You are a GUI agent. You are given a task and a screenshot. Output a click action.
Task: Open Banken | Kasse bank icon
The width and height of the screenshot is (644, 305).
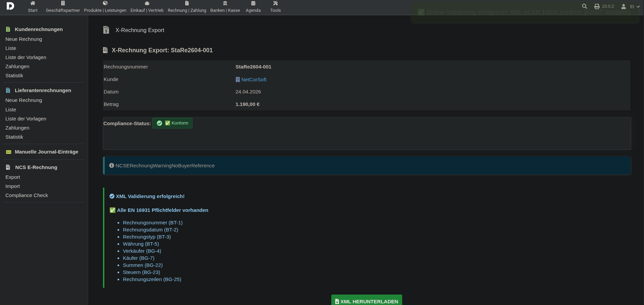[225, 3]
